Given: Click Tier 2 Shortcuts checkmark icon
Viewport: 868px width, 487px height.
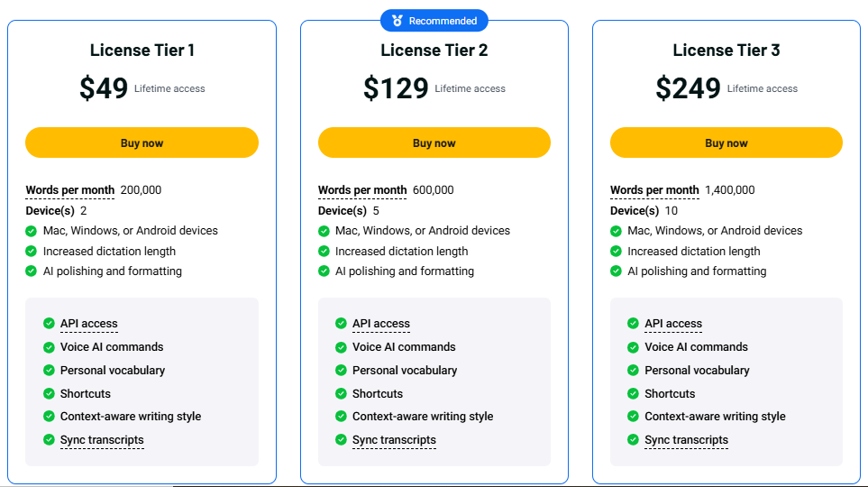Looking at the screenshot, I should tap(341, 393).
